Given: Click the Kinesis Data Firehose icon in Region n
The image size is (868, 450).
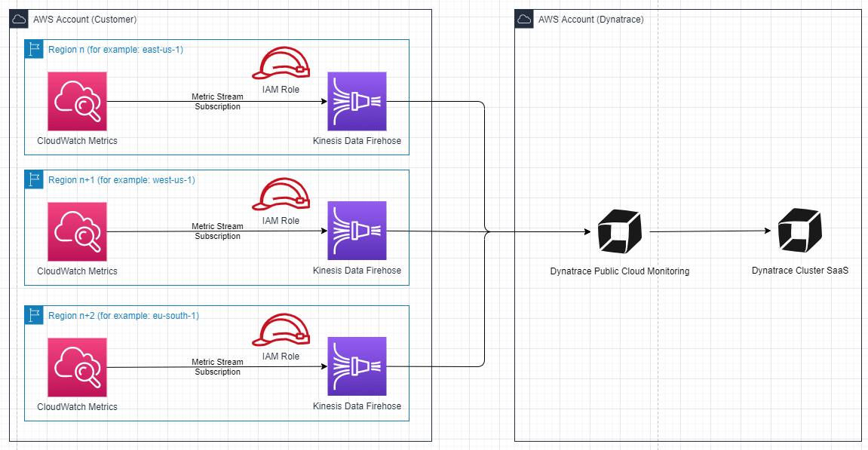Looking at the screenshot, I should (x=357, y=101).
